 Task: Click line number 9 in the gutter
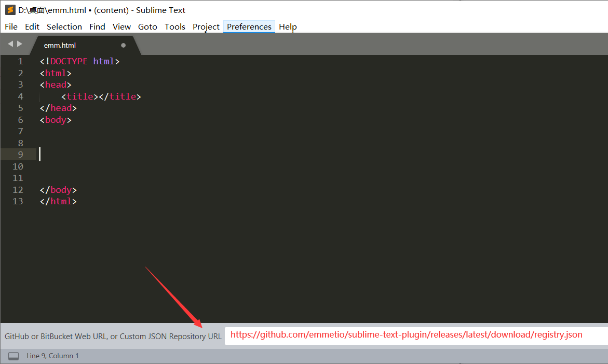[x=20, y=154]
